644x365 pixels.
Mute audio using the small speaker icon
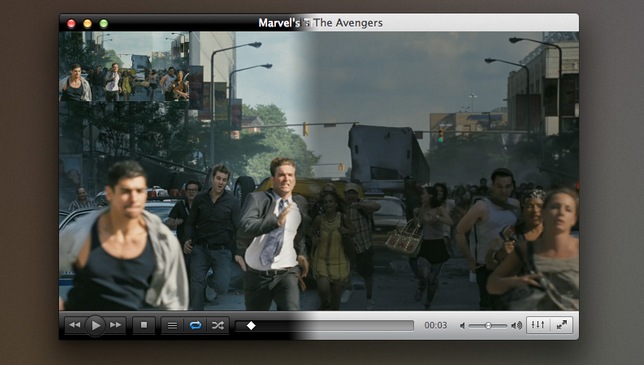462,326
